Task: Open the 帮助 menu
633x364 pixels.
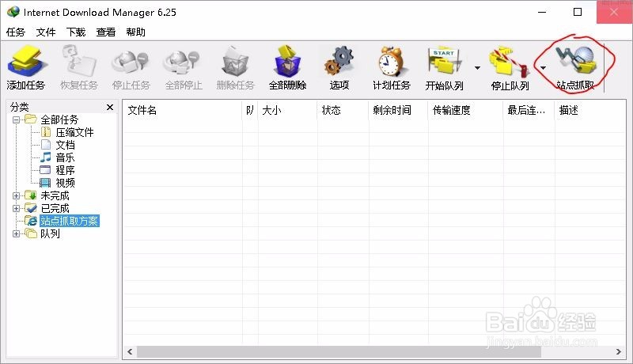Action: click(135, 32)
